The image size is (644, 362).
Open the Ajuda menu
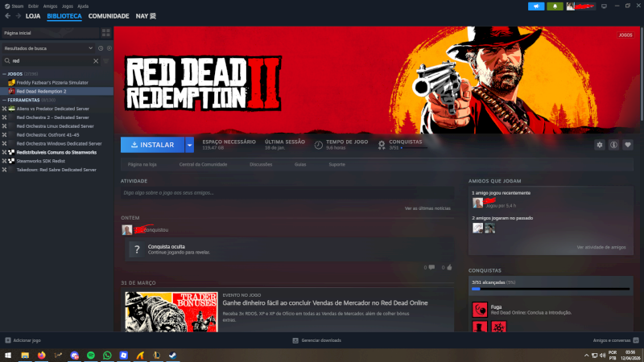[83, 6]
